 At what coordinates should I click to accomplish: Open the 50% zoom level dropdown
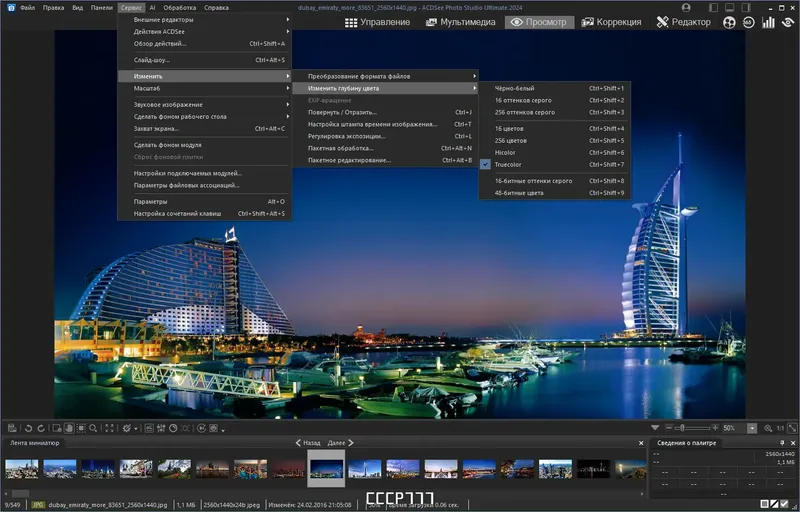coord(752,428)
